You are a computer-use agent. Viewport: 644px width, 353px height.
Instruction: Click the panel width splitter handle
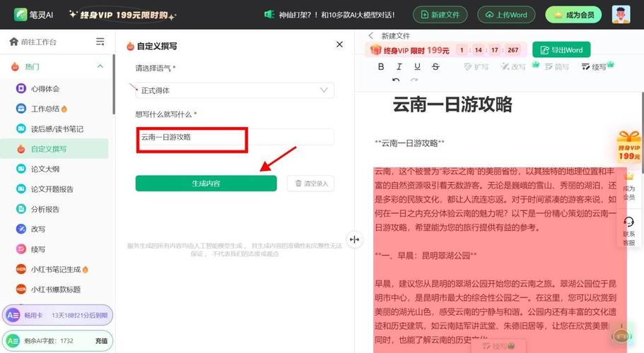354,239
